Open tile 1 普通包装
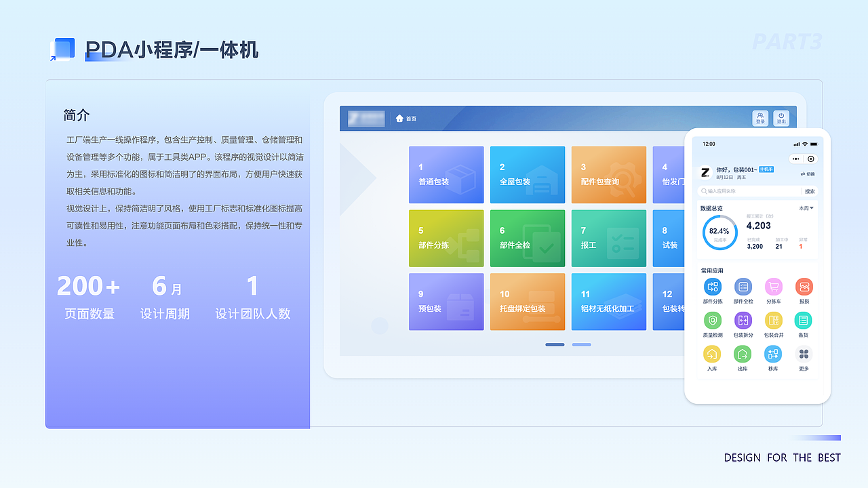Screen dimensions: 868x488 (446, 175)
